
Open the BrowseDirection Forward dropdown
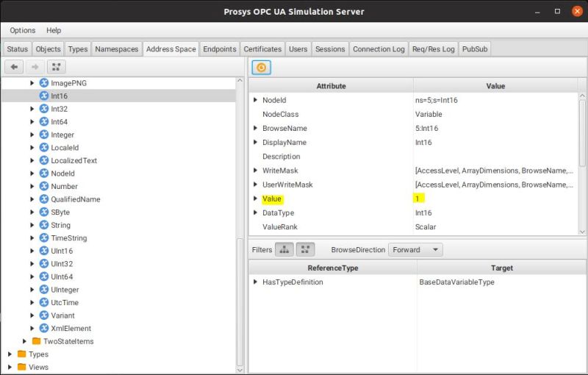[415, 250]
